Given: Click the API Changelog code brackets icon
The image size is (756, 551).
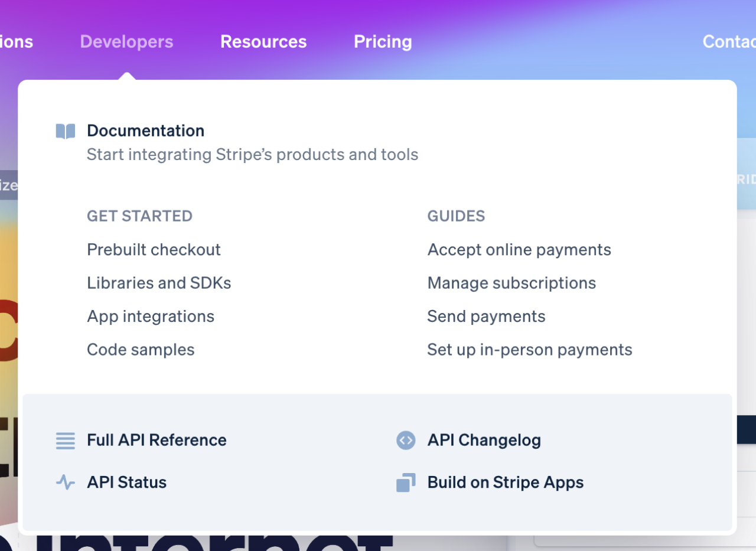Looking at the screenshot, I should (406, 441).
